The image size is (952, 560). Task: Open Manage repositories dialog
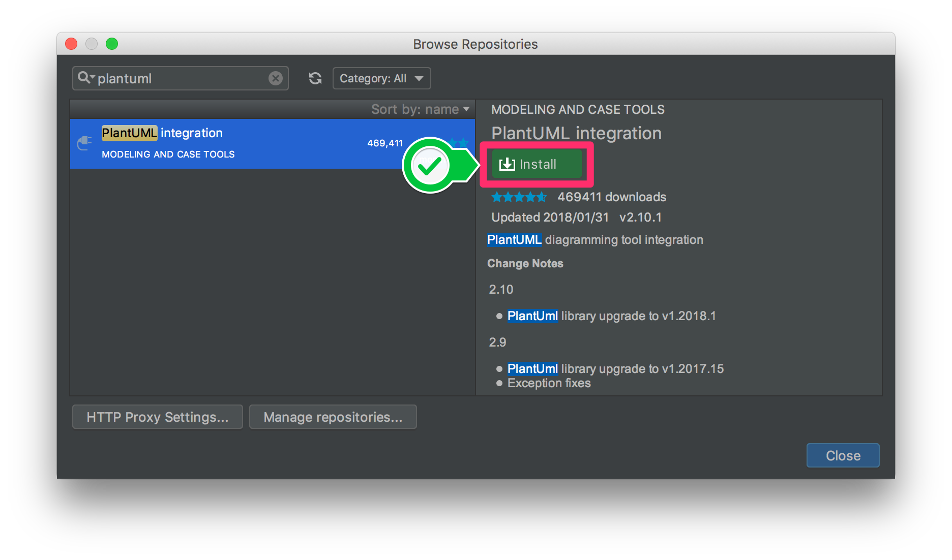(333, 417)
